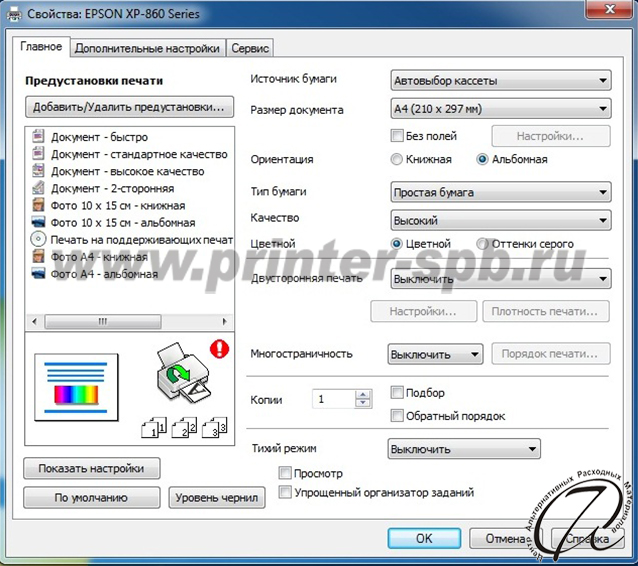Click the 'Показать настройки' button
The height and width of the screenshot is (566, 638).
point(92,468)
